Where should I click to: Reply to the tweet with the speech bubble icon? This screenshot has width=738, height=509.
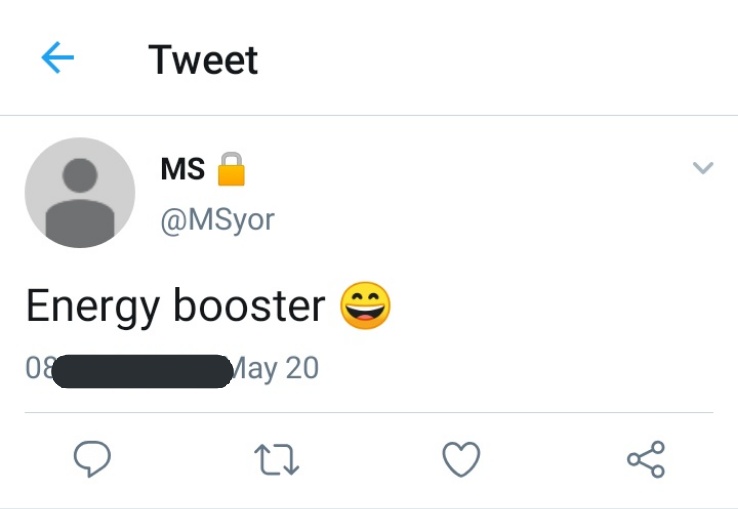(x=92, y=459)
